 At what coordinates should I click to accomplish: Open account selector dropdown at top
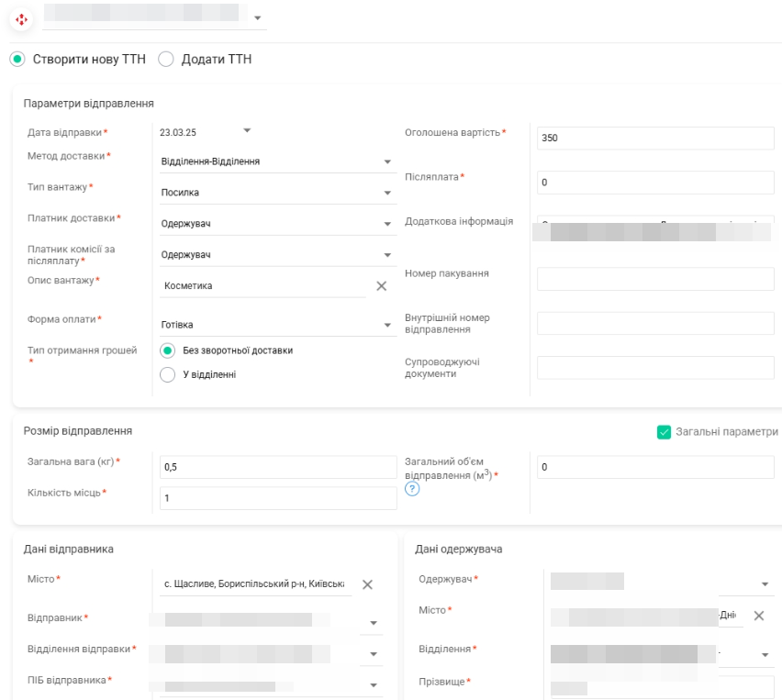point(257,18)
